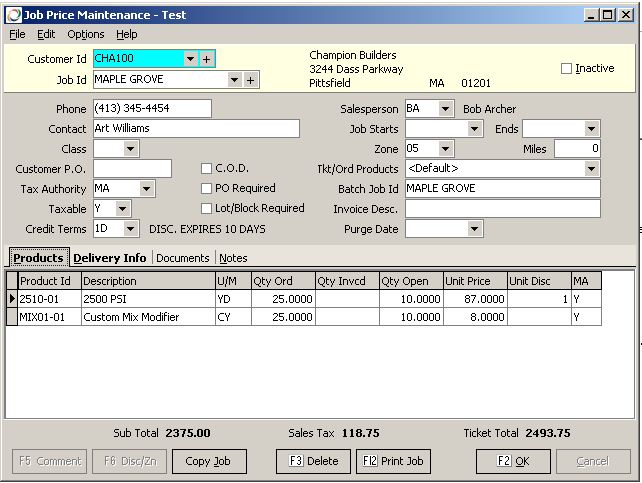
Task: Open the Credit Terms dropdown
Action: [131, 229]
